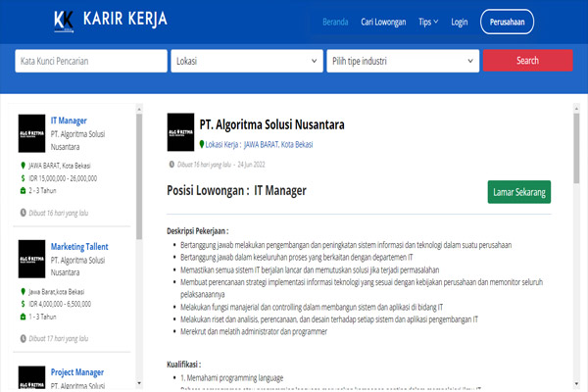Click the salary dollar icon in IT Manager card
This screenshot has width=588, height=392.
23,178
